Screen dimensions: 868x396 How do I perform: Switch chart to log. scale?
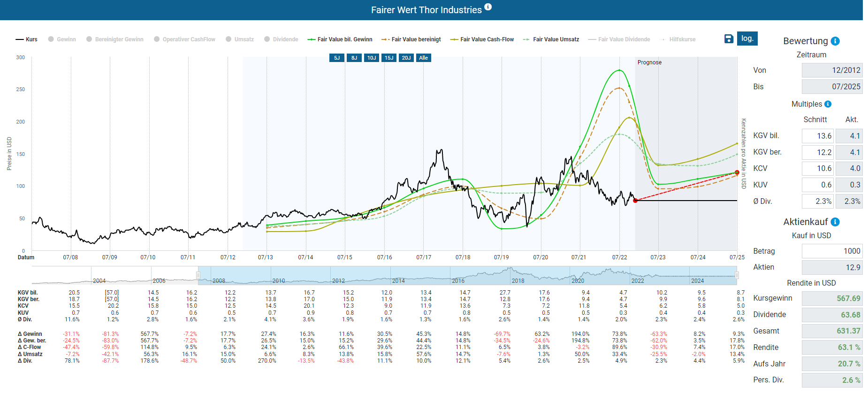(747, 39)
